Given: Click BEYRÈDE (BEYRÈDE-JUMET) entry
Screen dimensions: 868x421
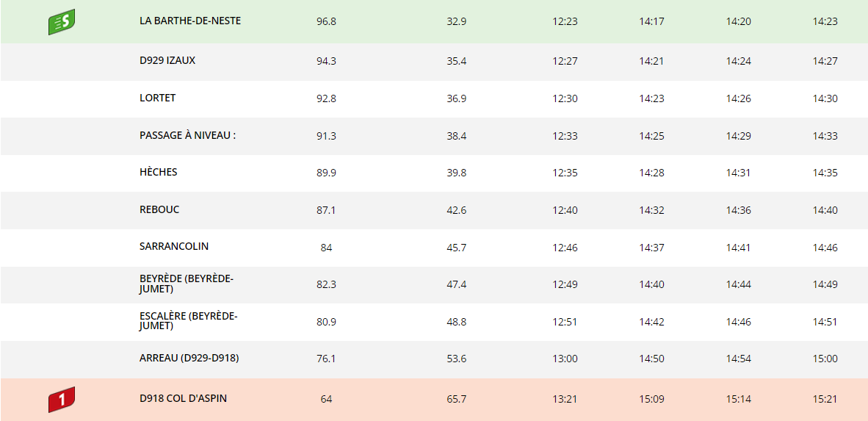Looking at the screenshot, I should (x=187, y=284).
